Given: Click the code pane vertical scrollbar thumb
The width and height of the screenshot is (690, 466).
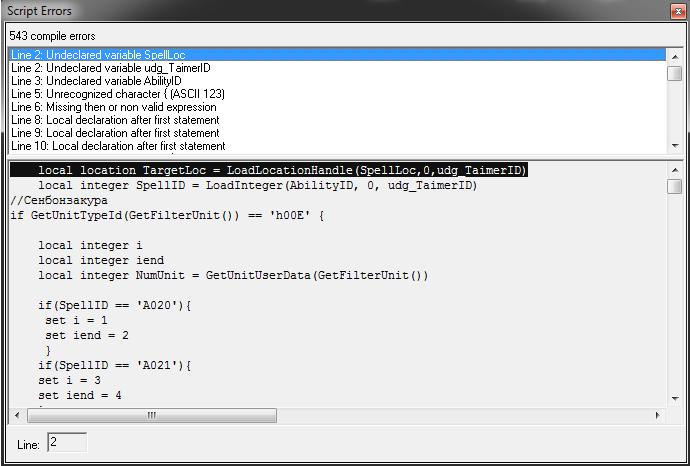Looking at the screenshot, I should (675, 186).
